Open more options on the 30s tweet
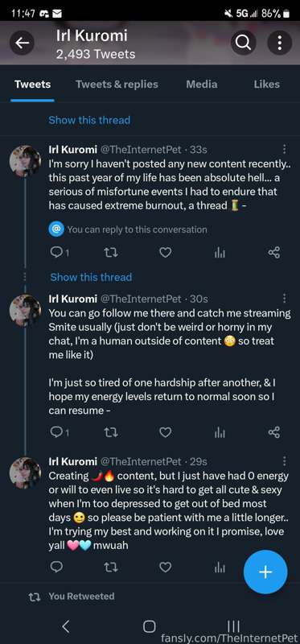The image size is (300, 644). pos(285,299)
